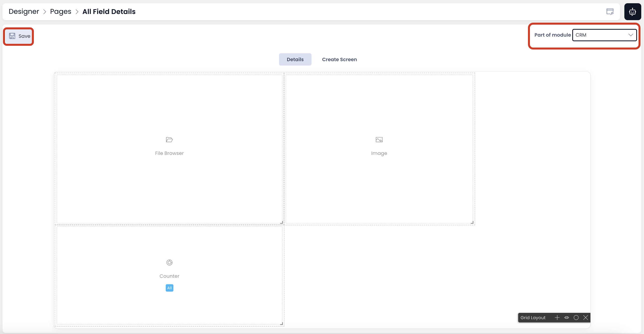Click the All Field Details breadcrumb title
The height and width of the screenshot is (334, 644).
point(109,11)
